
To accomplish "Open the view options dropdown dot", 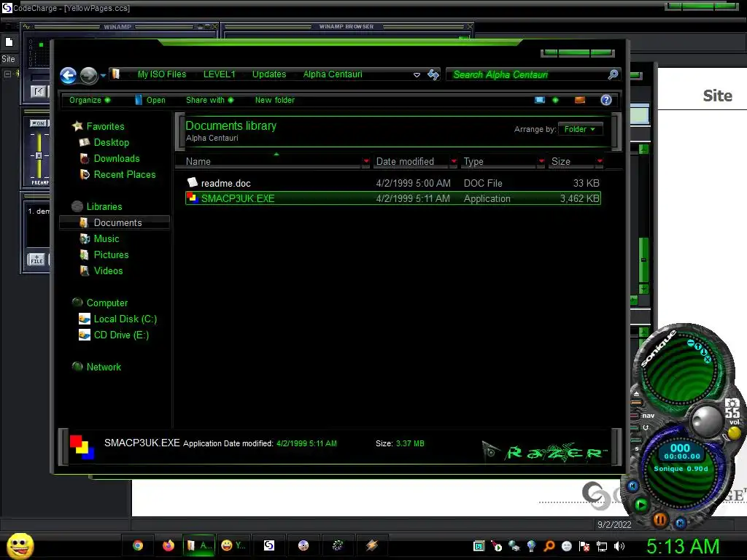I will pos(555,100).
